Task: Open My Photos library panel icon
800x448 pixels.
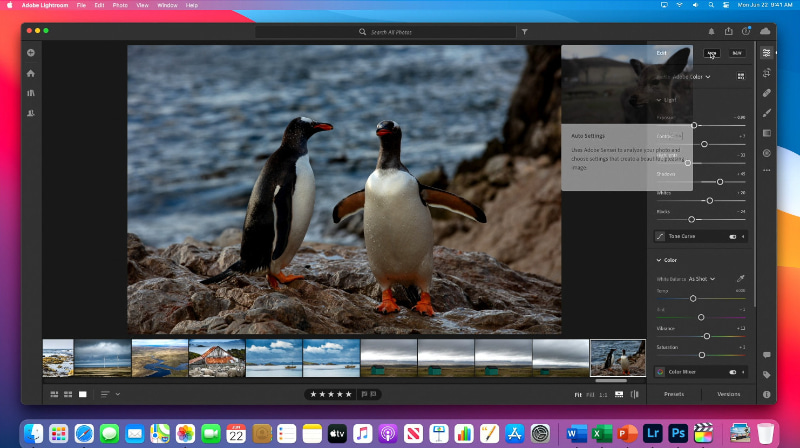Action: pyautogui.click(x=31, y=93)
